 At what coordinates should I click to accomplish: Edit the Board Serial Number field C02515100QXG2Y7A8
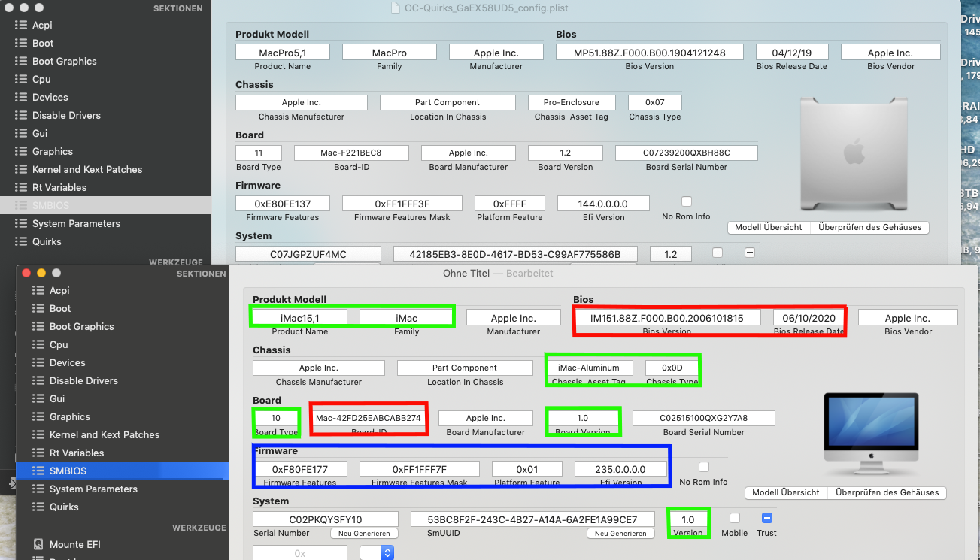tap(704, 419)
